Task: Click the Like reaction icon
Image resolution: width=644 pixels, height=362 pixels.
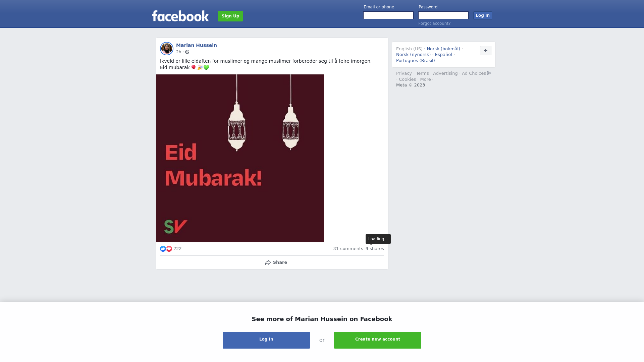Action: pos(163,249)
